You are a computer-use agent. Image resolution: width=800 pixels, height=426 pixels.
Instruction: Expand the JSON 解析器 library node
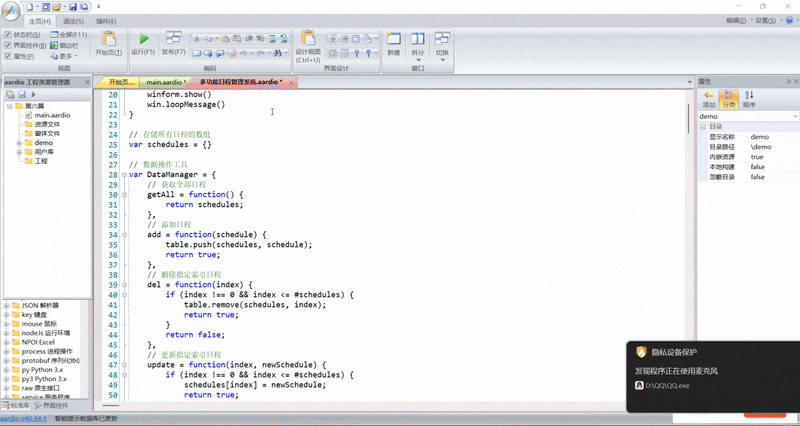[x=6, y=304]
